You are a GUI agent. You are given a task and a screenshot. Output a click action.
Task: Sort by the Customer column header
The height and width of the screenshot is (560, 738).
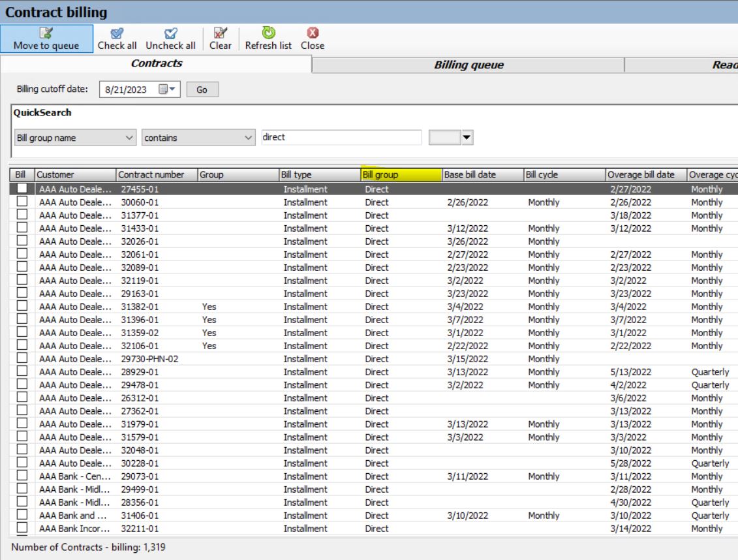point(75,174)
